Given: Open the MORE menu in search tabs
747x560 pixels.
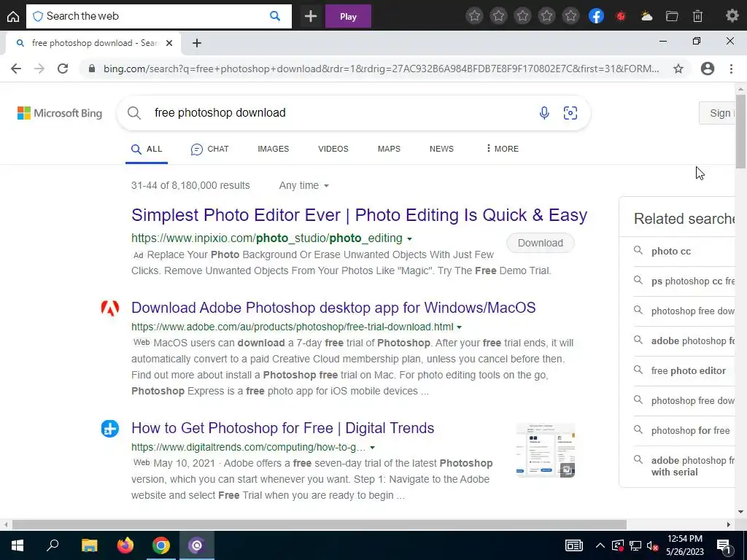Looking at the screenshot, I should pyautogui.click(x=502, y=149).
